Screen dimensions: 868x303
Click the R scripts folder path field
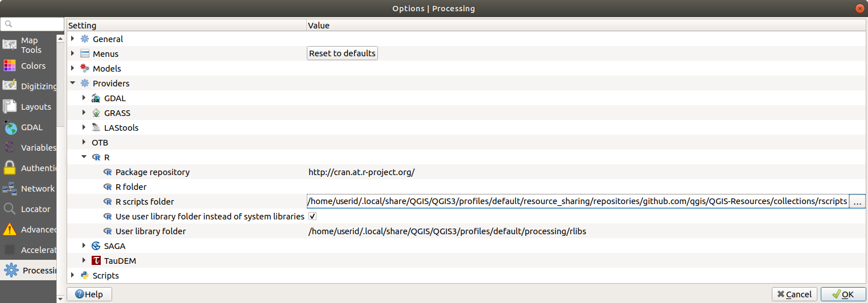pos(577,202)
